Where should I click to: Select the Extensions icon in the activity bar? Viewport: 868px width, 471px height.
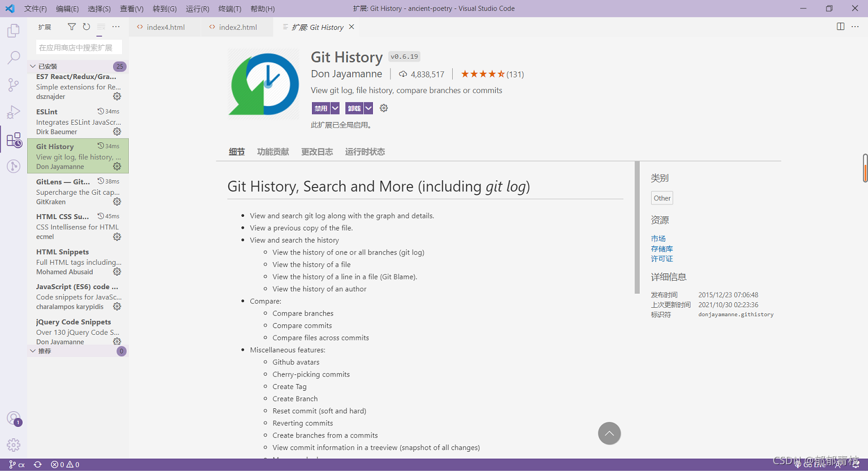pos(14,139)
